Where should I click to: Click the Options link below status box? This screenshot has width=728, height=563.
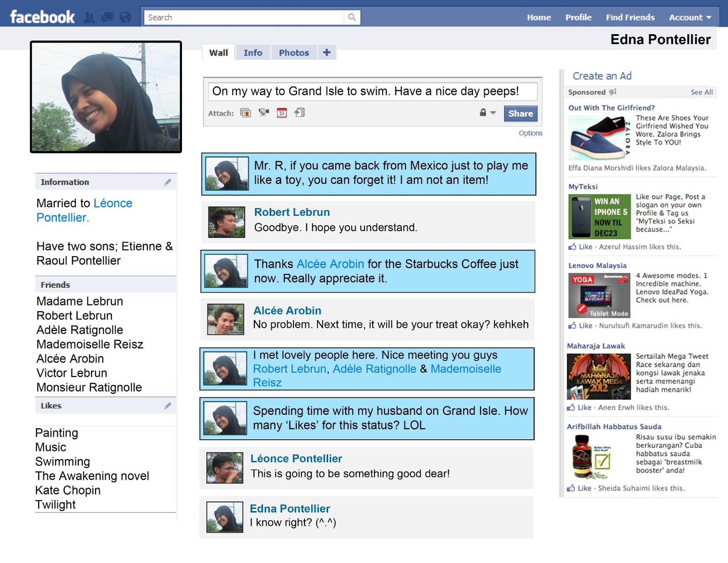tap(531, 133)
